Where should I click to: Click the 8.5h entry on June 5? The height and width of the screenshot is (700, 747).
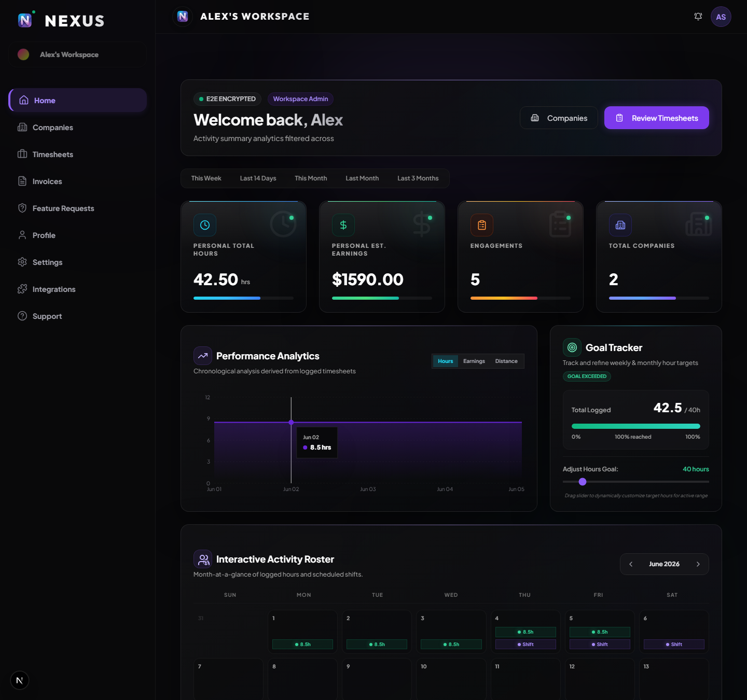tap(600, 632)
